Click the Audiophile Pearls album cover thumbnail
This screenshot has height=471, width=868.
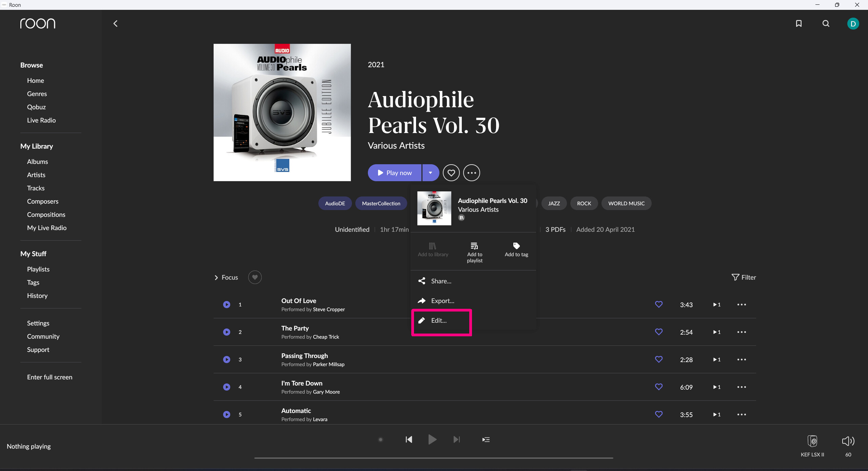tap(434, 208)
